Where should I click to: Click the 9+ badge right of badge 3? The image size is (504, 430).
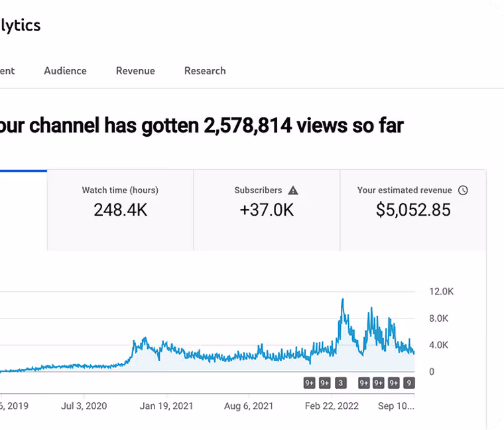(x=364, y=383)
